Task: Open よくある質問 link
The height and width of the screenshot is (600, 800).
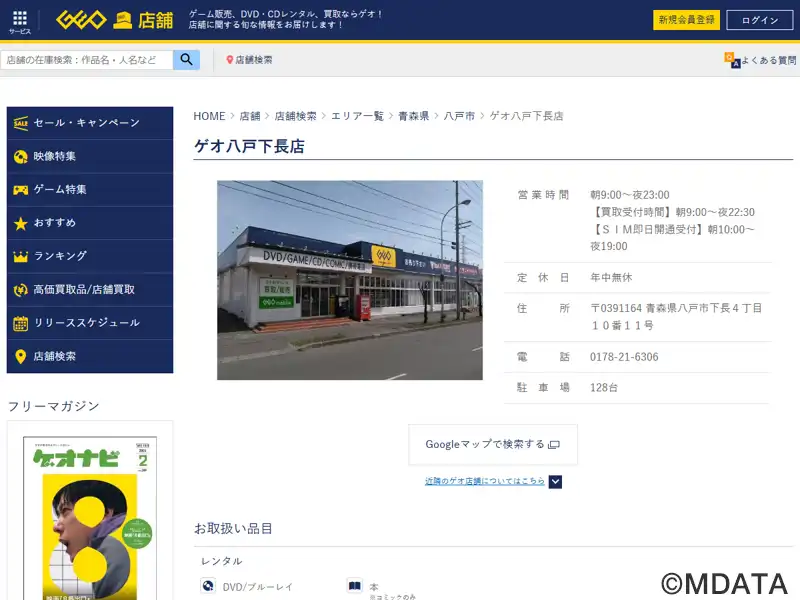Action: pos(768,60)
